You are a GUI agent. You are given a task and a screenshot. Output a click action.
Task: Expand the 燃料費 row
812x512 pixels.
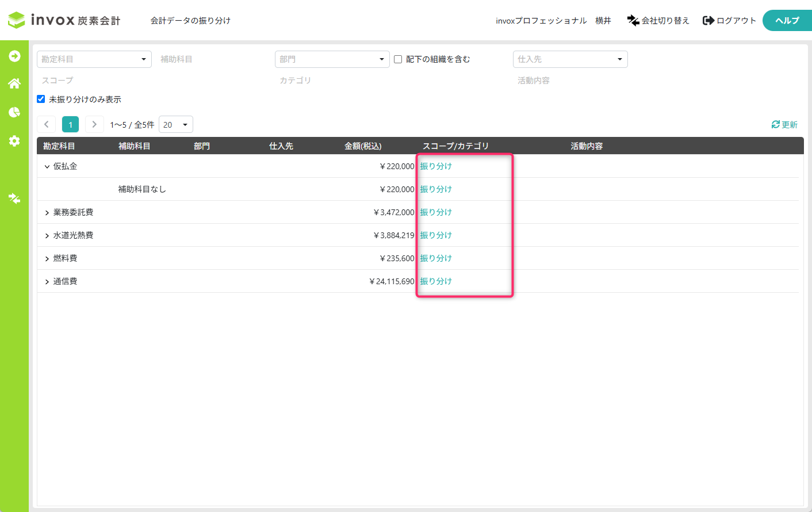(47, 259)
